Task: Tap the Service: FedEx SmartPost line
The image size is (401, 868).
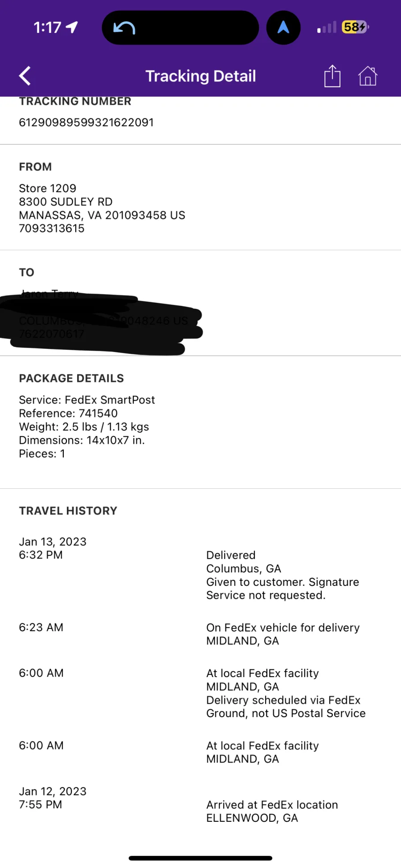Action: tap(87, 400)
